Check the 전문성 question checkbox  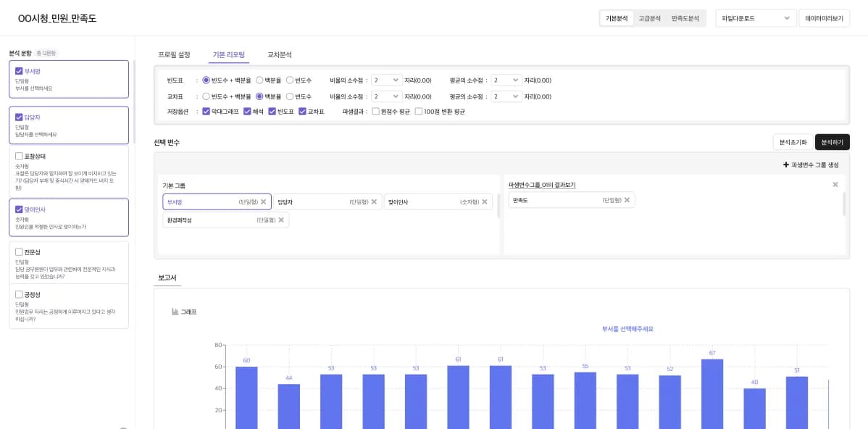click(x=19, y=252)
